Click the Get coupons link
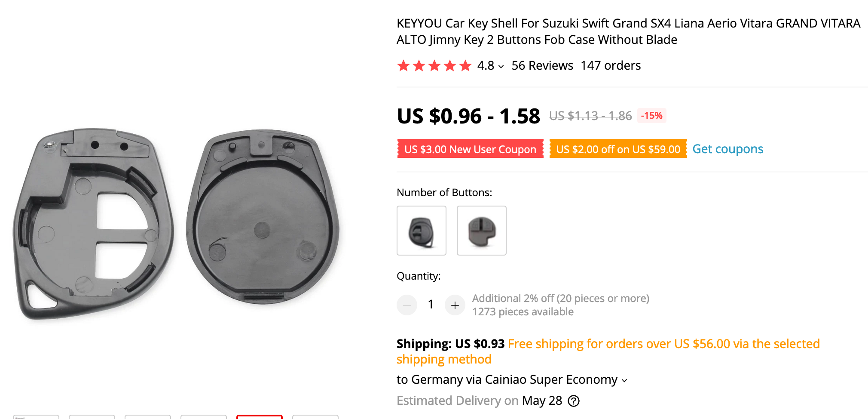 pyautogui.click(x=727, y=149)
